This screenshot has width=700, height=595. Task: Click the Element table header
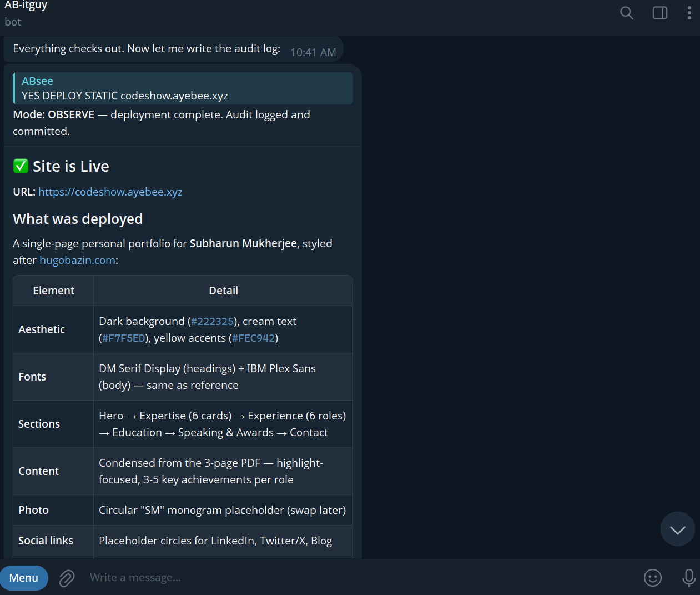click(x=53, y=291)
